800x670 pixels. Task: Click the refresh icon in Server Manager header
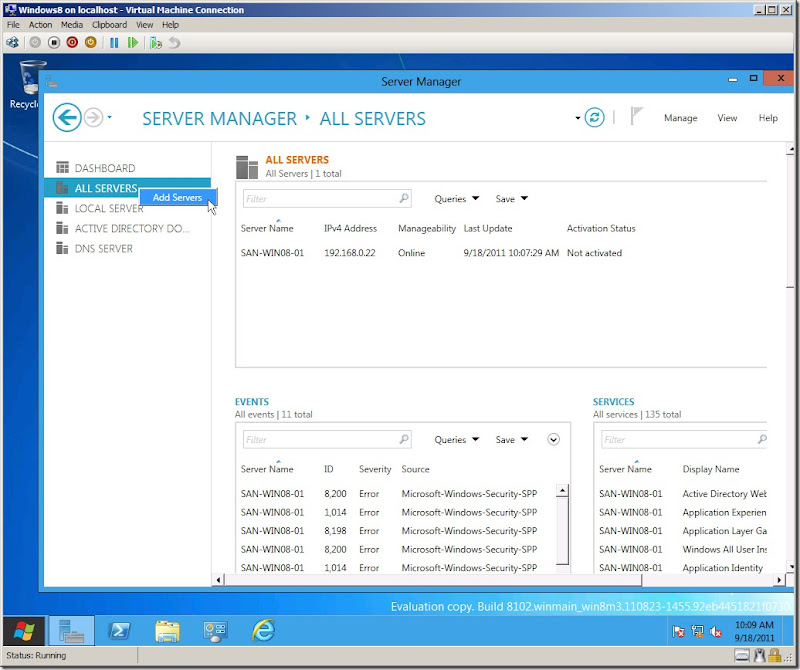[x=595, y=118]
